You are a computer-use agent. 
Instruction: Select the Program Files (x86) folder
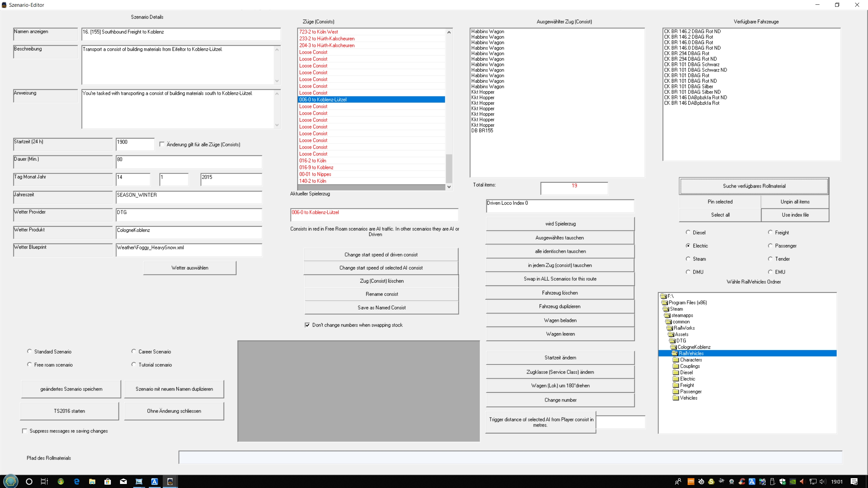pyautogui.click(x=688, y=302)
